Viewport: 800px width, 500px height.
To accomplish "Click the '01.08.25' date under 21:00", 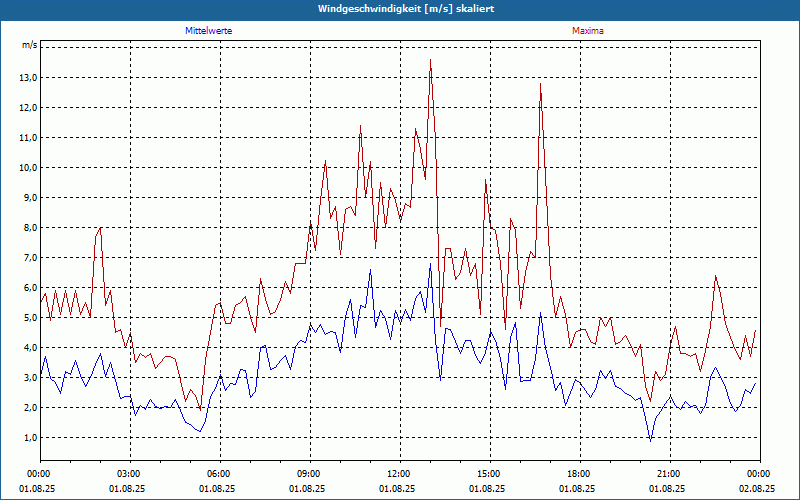I will (x=667, y=489).
